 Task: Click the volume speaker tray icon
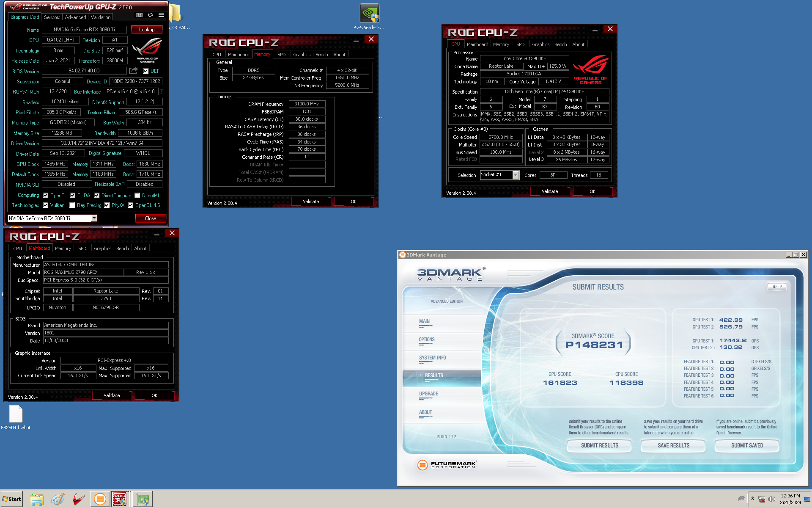click(772, 499)
